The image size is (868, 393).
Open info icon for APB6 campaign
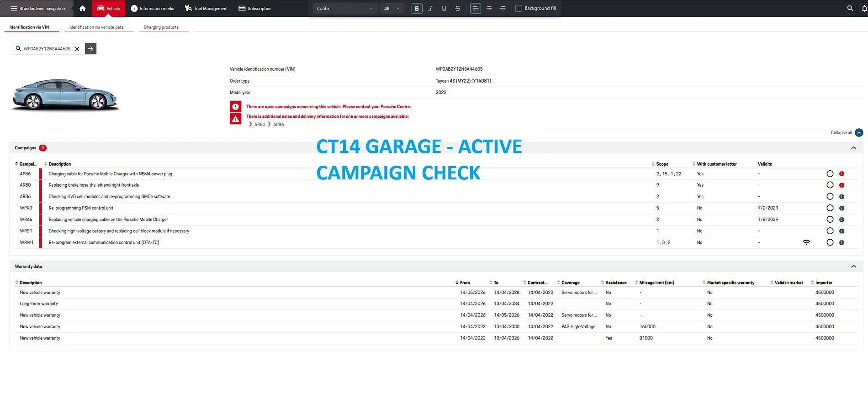[x=842, y=174]
